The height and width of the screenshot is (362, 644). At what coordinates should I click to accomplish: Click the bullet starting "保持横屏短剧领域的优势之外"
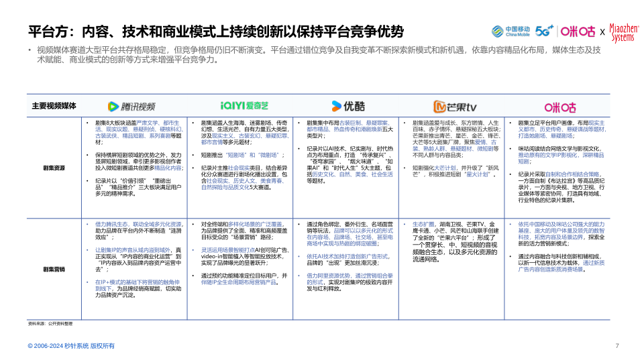pyautogui.click(x=139, y=162)
